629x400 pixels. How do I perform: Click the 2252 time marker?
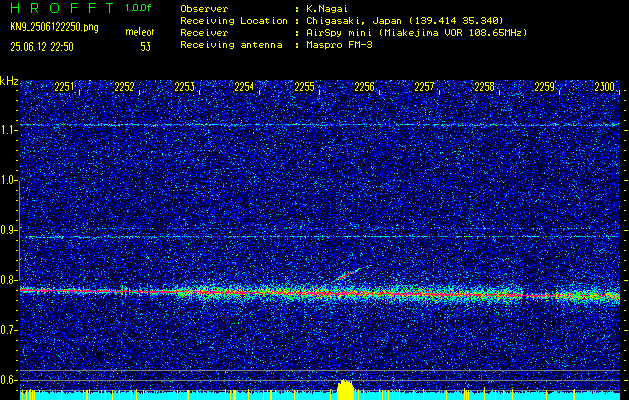click(x=124, y=87)
